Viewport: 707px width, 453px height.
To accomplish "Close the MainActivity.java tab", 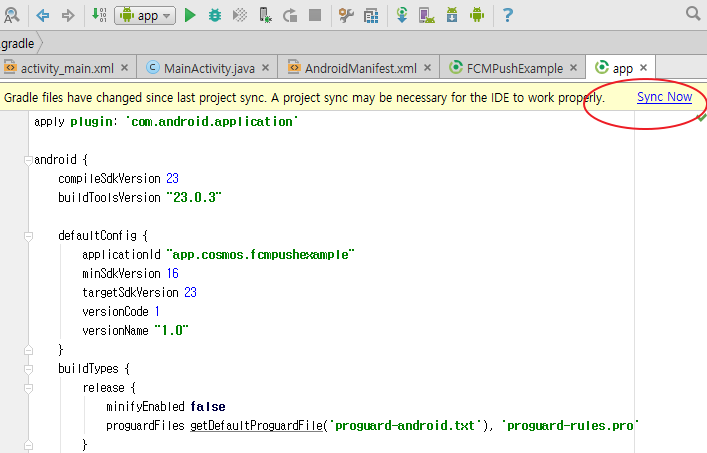I will tap(266, 68).
